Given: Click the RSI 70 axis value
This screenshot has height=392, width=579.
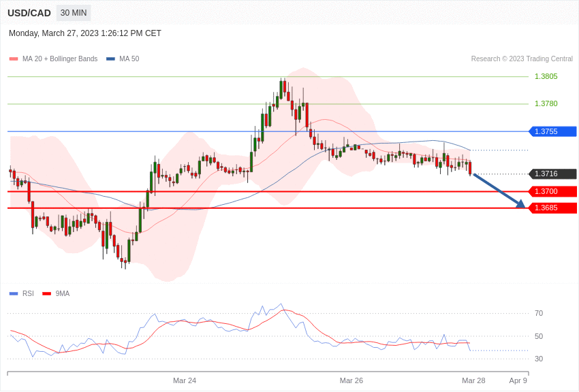Looking at the screenshot, I should tap(539, 314).
